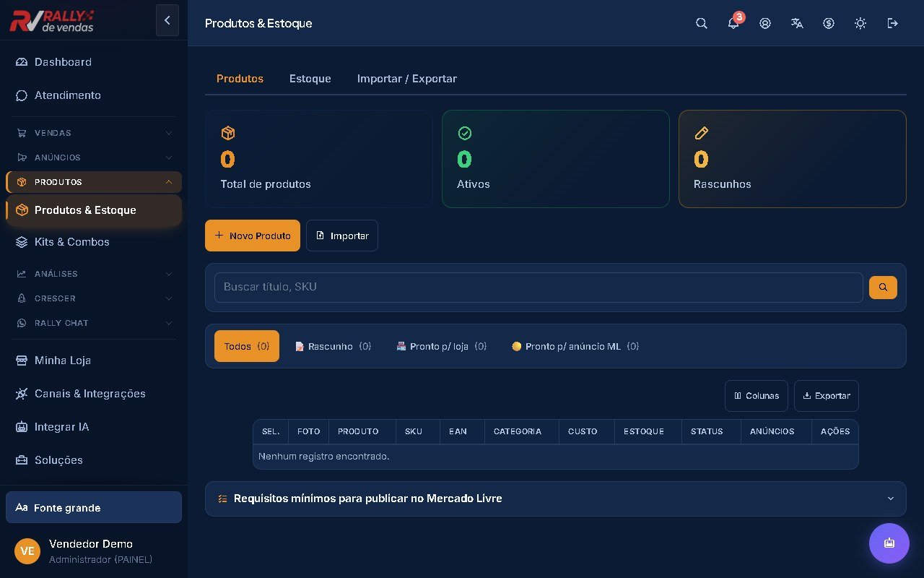The width and height of the screenshot is (924, 578).
Task: Toggle light theme sun icon
Action: pyautogui.click(x=860, y=23)
